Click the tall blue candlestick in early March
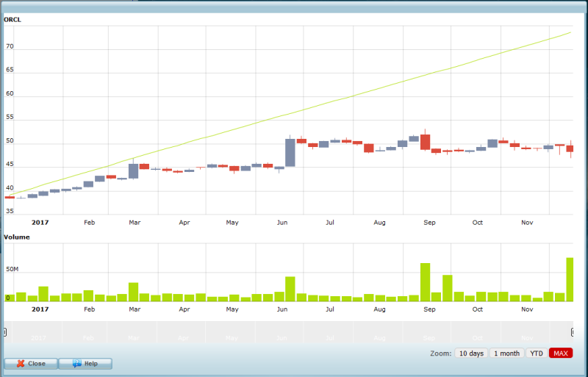This screenshot has width=588, height=377. (x=134, y=171)
